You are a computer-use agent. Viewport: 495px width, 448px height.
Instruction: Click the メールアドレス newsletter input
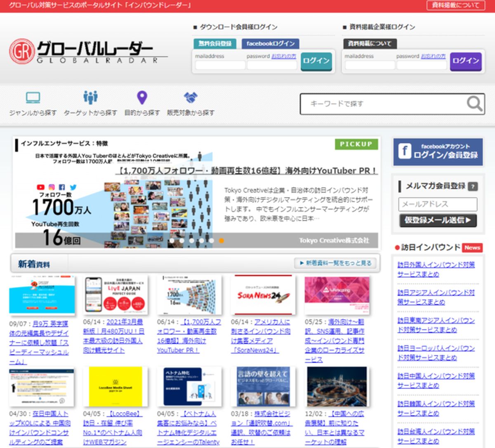438,204
